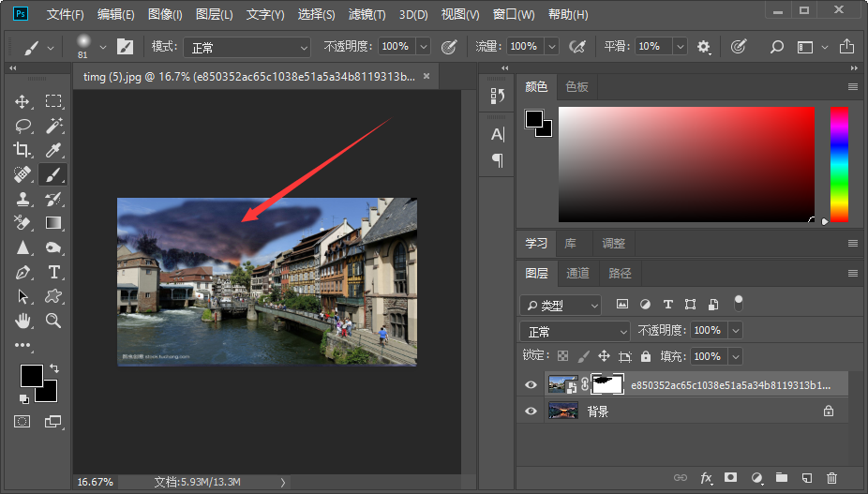Screen dimensions: 868x494
Task: Hide the top e850352 layer visibility
Action: 531,384
